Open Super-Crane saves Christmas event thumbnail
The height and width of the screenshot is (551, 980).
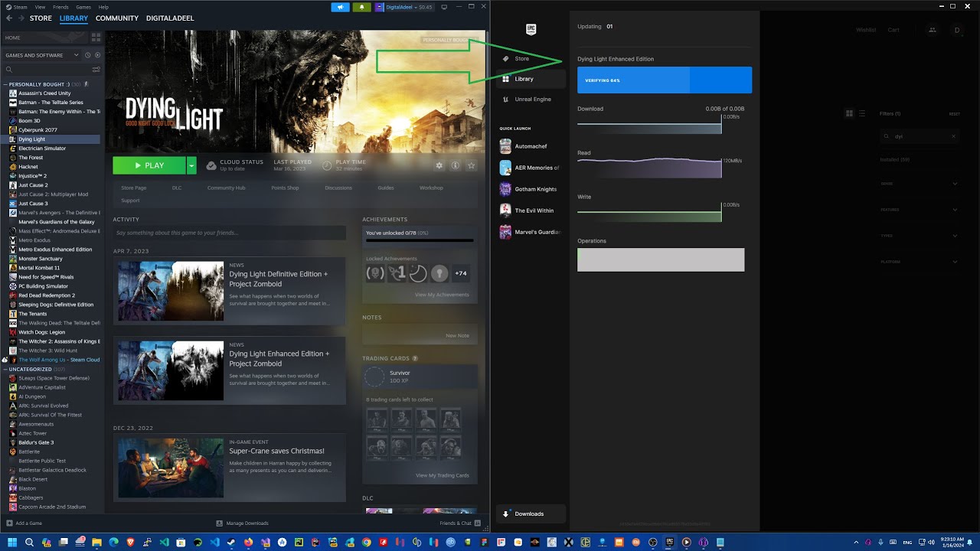coord(171,468)
